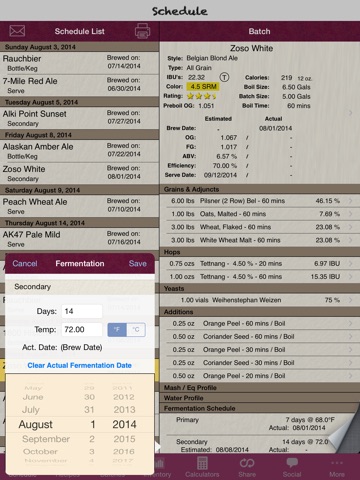The width and height of the screenshot is (360, 480).
Task: Open the Social chat bubble icon
Action: click(292, 463)
